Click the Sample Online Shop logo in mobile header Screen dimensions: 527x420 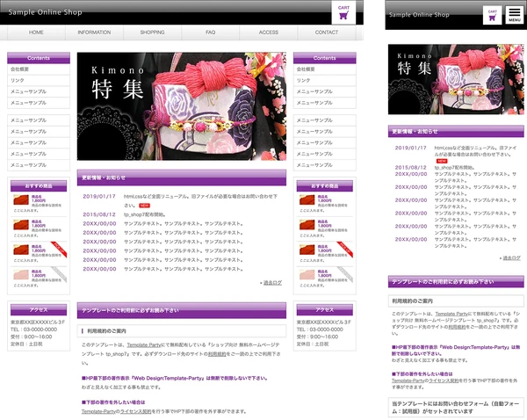coord(419,14)
